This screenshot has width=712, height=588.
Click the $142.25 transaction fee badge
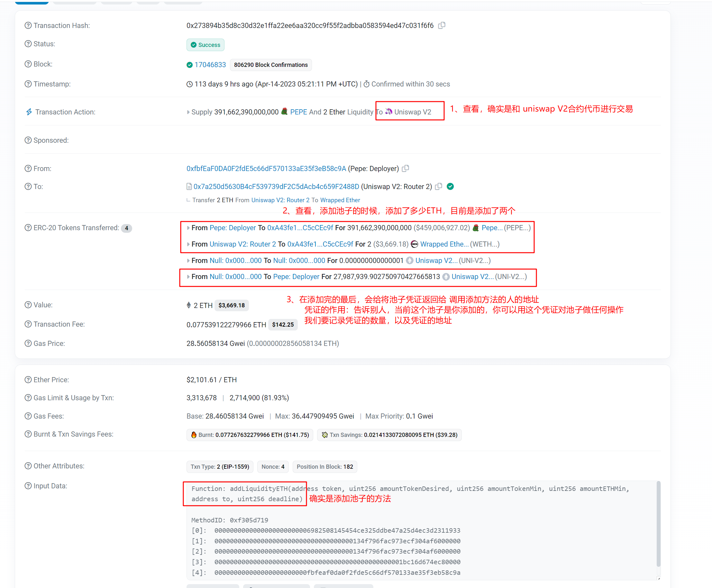[283, 324]
